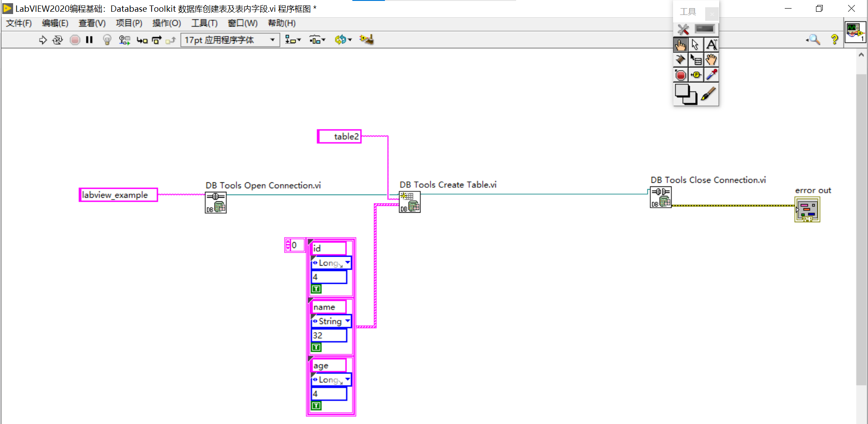Select the Scroll hand tool
868x424 pixels.
(711, 59)
